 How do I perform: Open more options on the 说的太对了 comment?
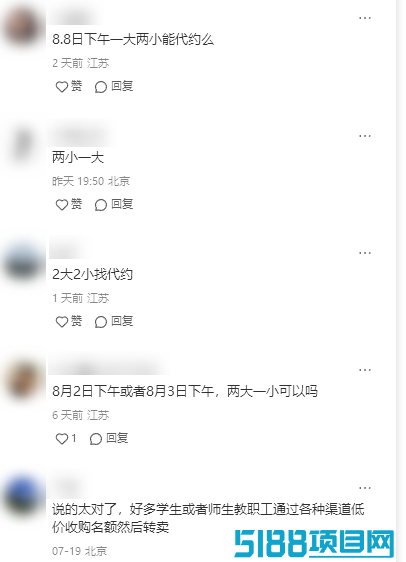click(x=365, y=488)
